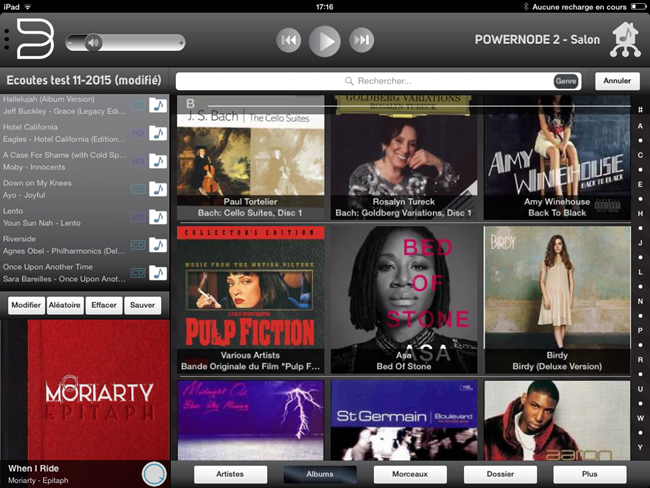Select the Hallelujah (Album Version) track

click(85, 105)
